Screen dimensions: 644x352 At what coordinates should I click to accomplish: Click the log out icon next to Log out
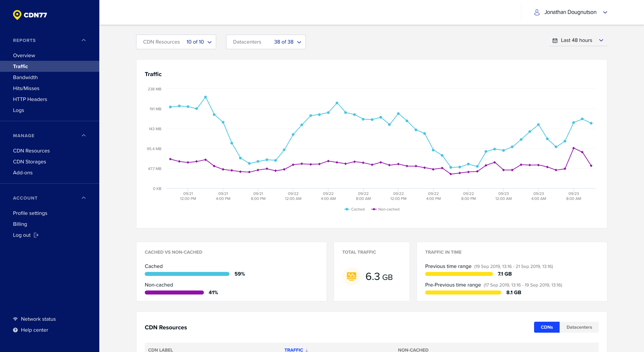37,235
